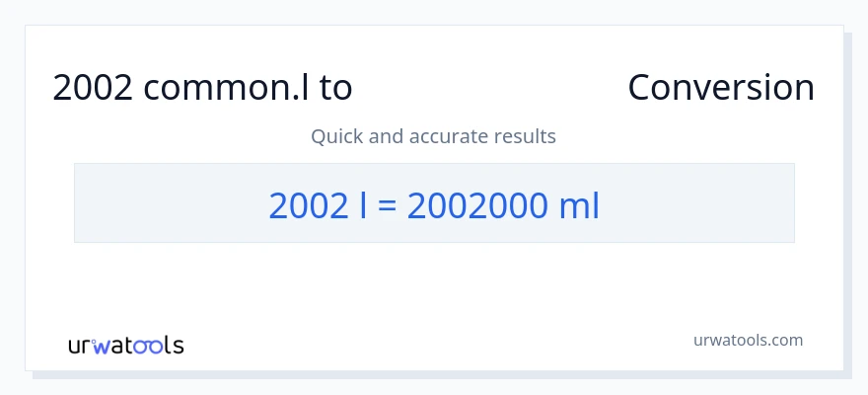Click the 'ml' unit in the result
The height and width of the screenshot is (395, 868).
[579, 204]
